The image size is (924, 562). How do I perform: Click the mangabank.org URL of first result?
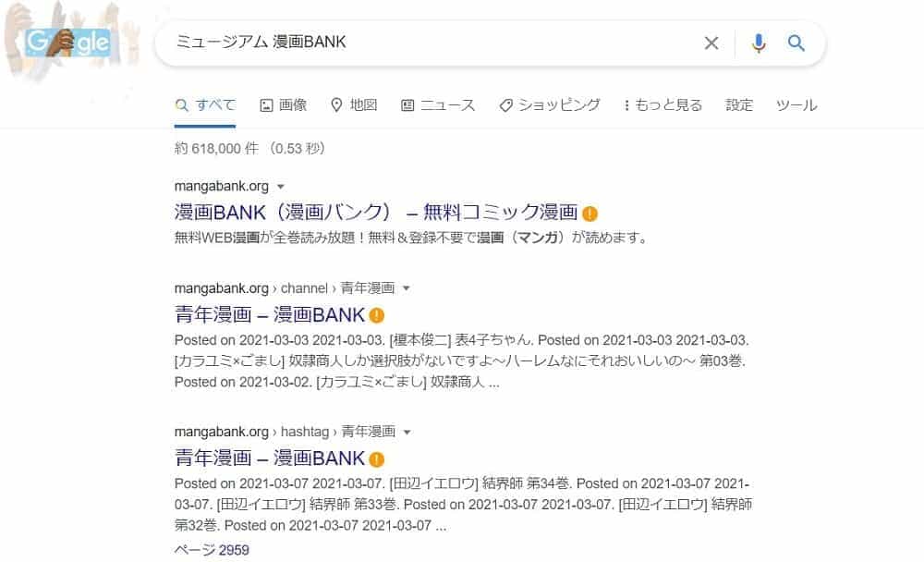[222, 187]
